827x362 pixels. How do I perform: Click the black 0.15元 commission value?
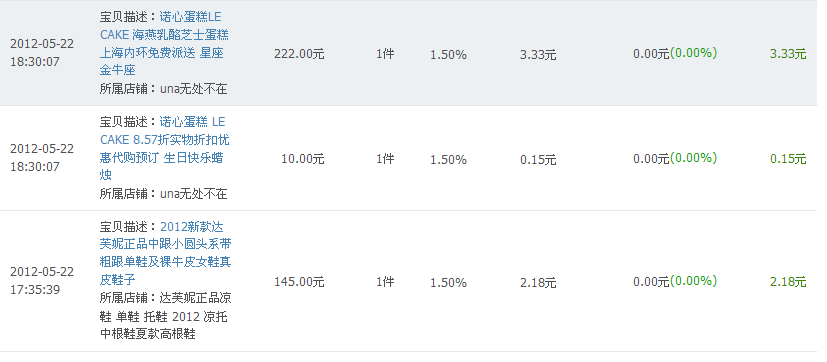[538, 159]
